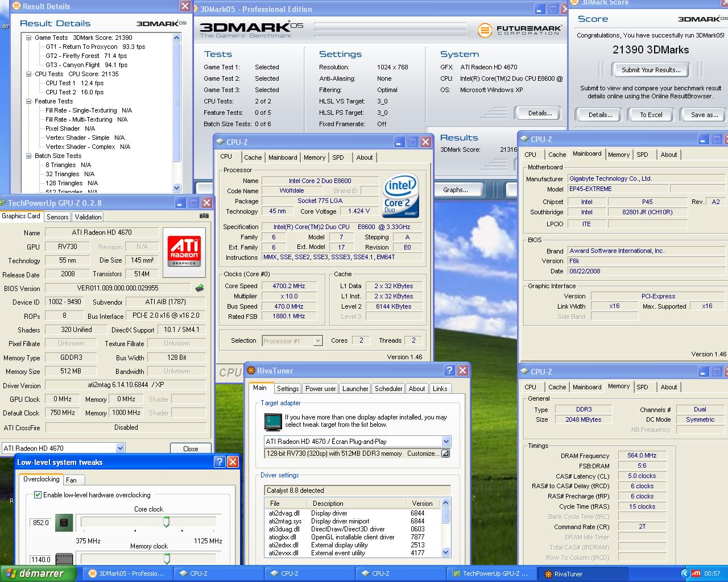The image size is (728, 582).
Task: Click Graphs button in 3DMark05
Action: pos(456,190)
